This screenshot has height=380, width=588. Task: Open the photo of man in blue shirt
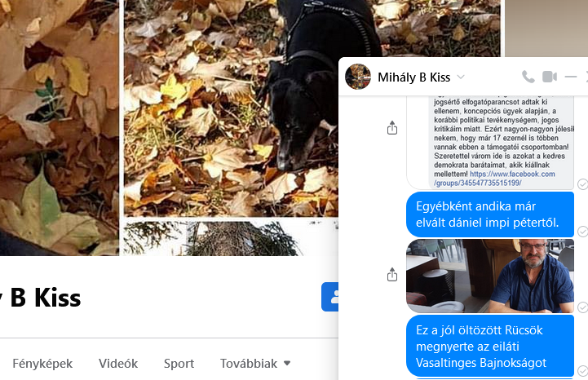click(x=490, y=276)
